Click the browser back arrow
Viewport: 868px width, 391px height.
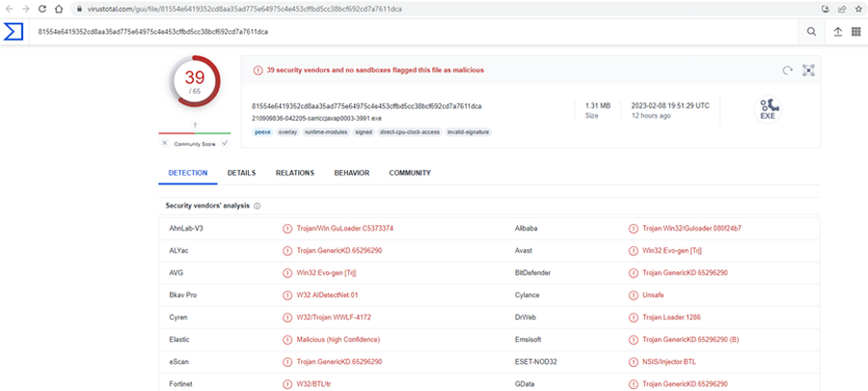click(8, 9)
